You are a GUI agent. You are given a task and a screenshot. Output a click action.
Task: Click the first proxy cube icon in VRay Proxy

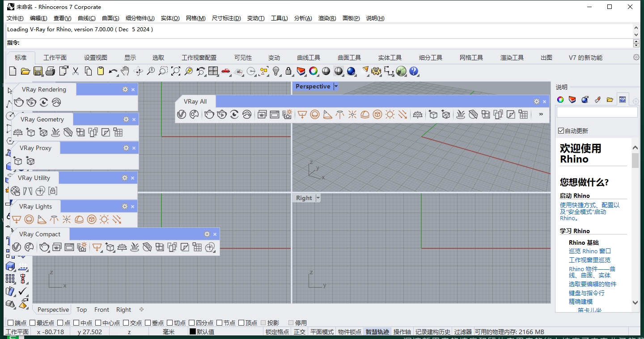(x=18, y=161)
